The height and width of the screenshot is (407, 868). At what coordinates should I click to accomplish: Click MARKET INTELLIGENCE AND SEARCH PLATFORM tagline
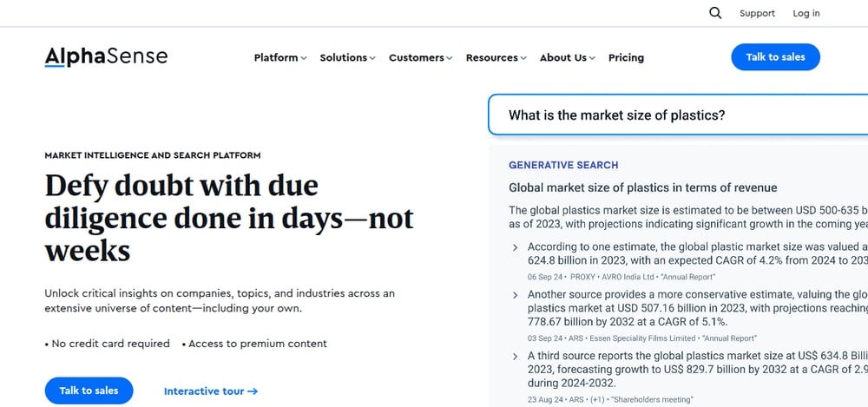point(153,155)
